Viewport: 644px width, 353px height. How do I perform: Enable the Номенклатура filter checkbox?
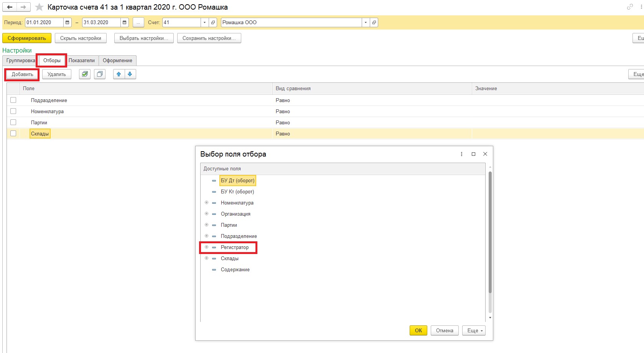pyautogui.click(x=13, y=111)
